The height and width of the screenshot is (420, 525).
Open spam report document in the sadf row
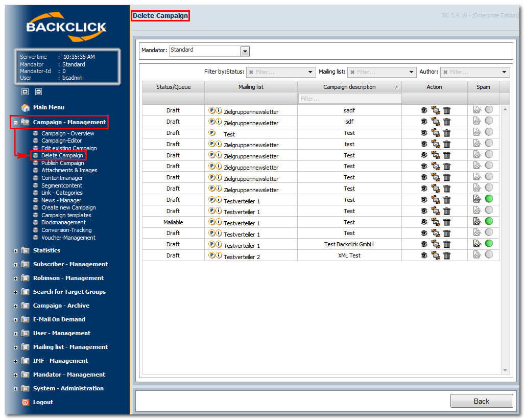coord(477,109)
